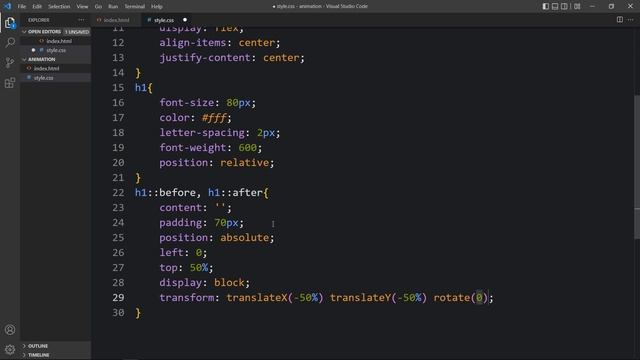
Task: Click the #fff color value
Action: [x=214, y=118]
